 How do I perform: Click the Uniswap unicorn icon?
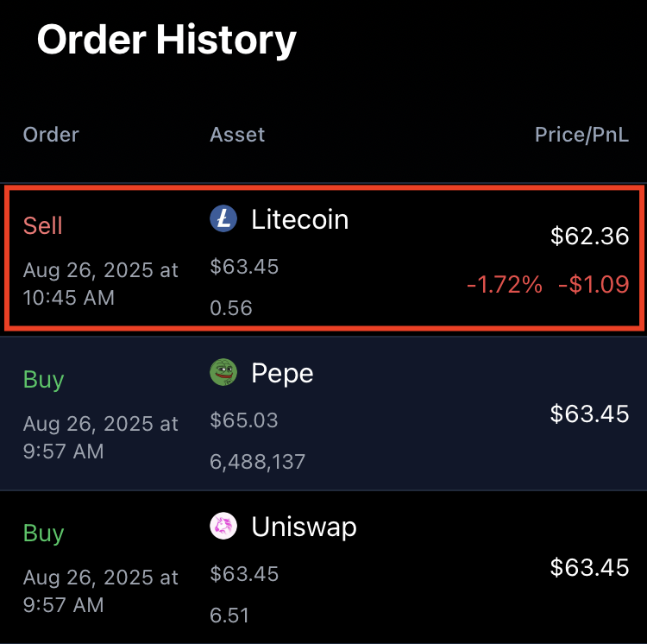point(223,526)
